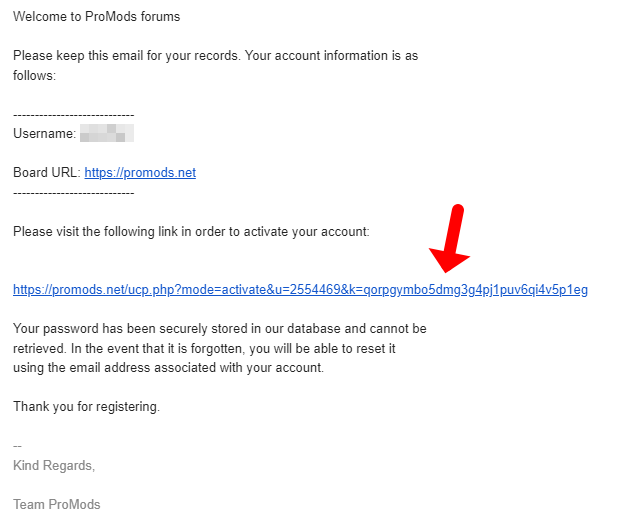630x520 pixels.
Task: Click the '--' signature delimiter
Action: click(x=17, y=445)
